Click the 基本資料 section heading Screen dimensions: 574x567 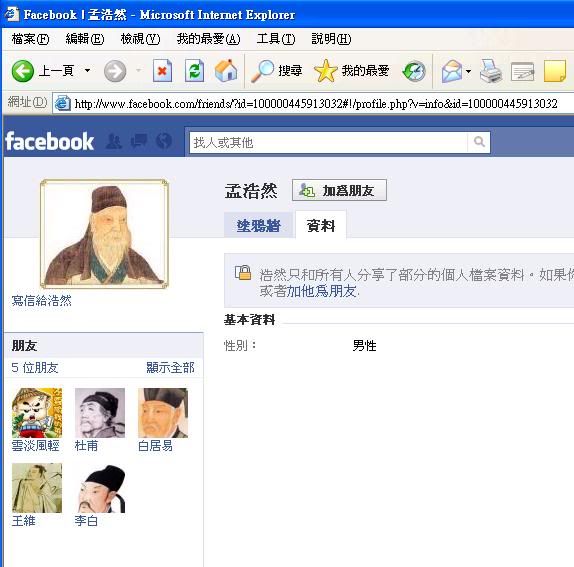click(249, 320)
